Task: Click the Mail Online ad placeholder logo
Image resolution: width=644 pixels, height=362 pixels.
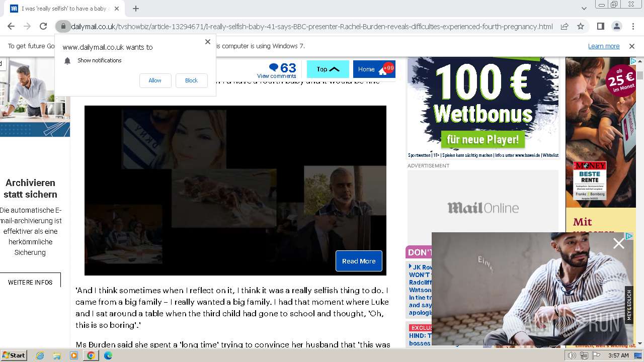Action: tap(483, 208)
